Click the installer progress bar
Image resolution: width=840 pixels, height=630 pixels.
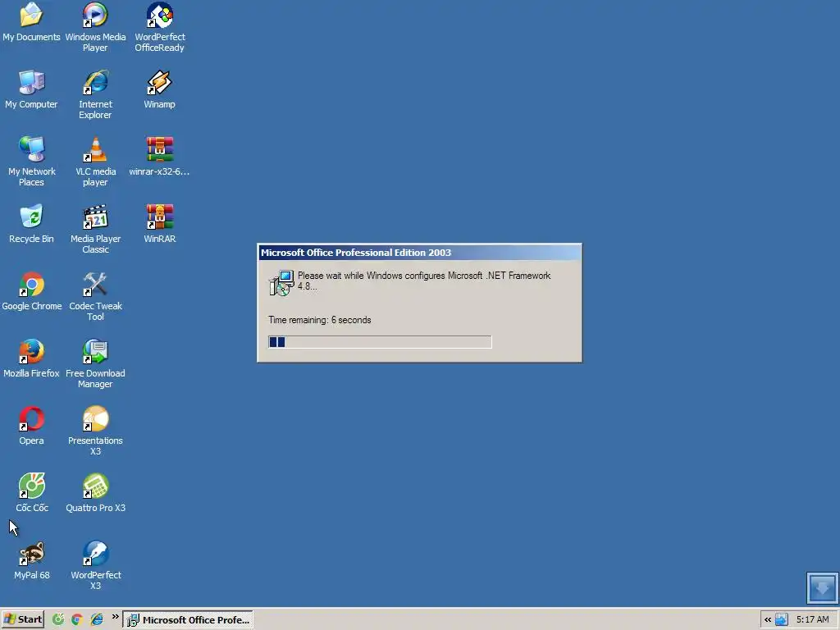(380, 342)
